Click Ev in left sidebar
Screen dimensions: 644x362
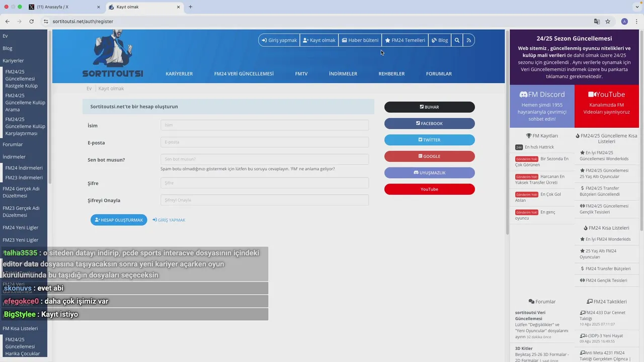click(x=5, y=36)
